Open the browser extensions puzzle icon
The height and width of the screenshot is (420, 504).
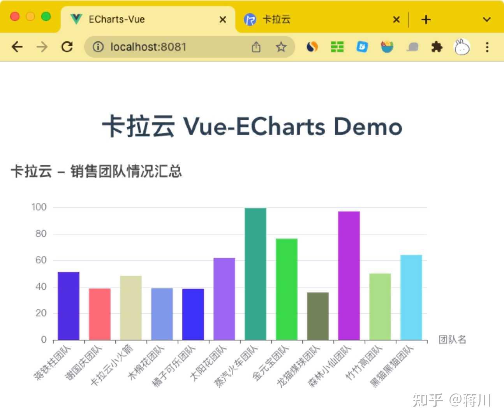click(437, 47)
